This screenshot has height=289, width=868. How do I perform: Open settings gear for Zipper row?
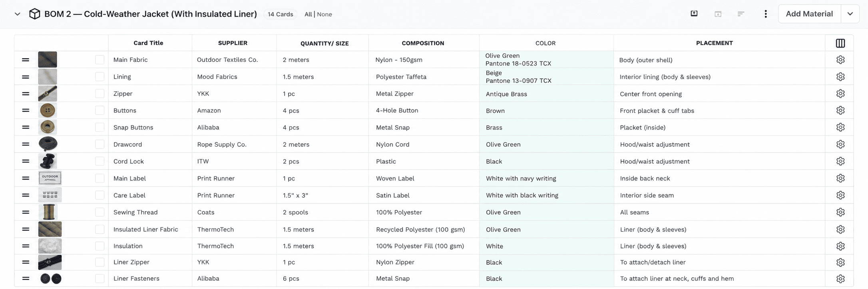pyautogui.click(x=840, y=93)
